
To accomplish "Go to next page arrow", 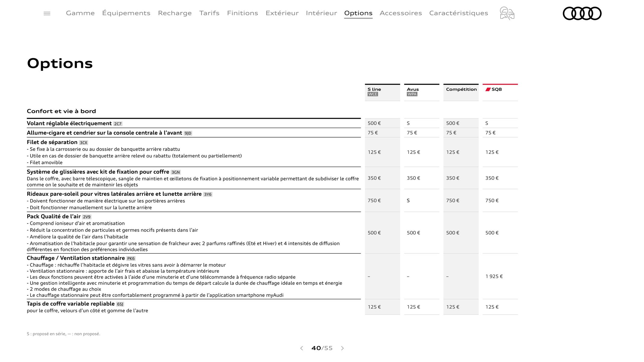I will click(342, 348).
